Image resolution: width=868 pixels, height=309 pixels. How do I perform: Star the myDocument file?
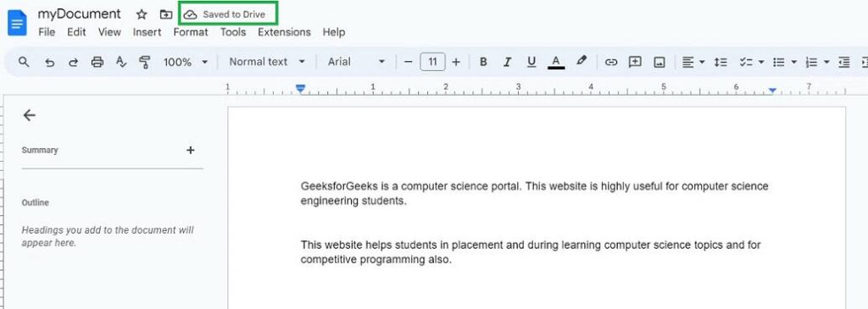click(142, 14)
